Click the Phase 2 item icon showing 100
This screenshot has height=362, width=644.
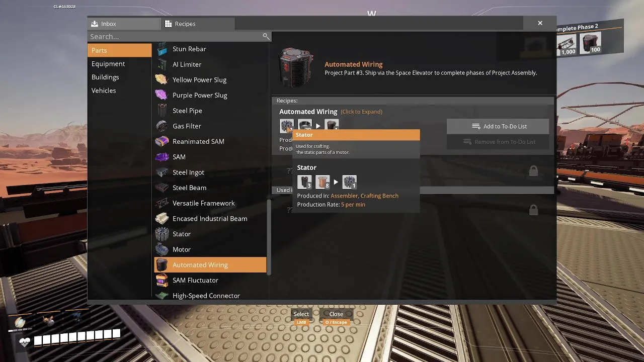pyautogui.click(x=591, y=43)
